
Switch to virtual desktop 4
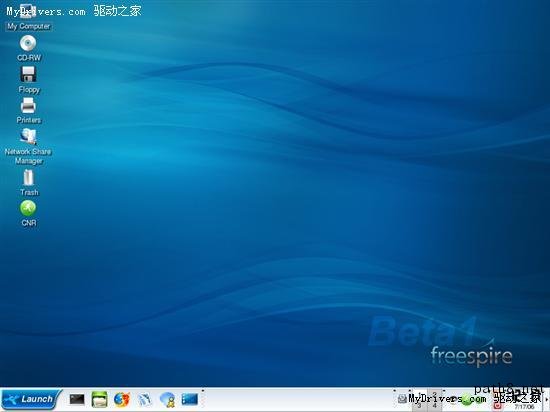[x=435, y=406]
